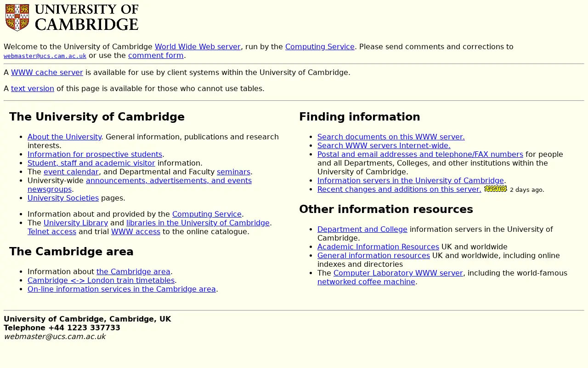588x368 pixels.
Task: Open the University Societies link
Action: [x=63, y=198]
